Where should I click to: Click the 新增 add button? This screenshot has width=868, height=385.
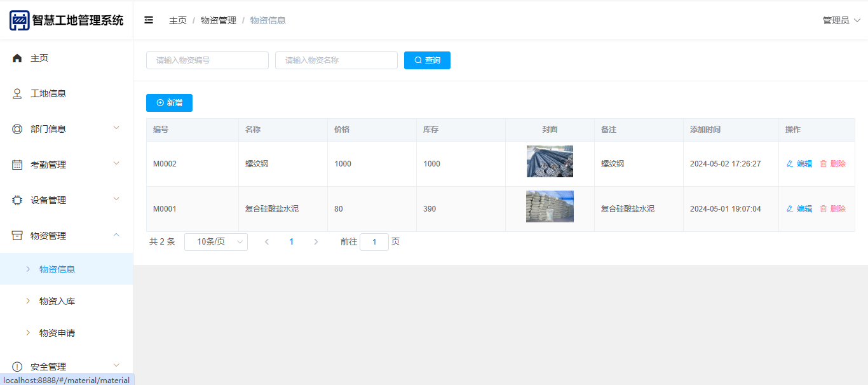point(169,103)
